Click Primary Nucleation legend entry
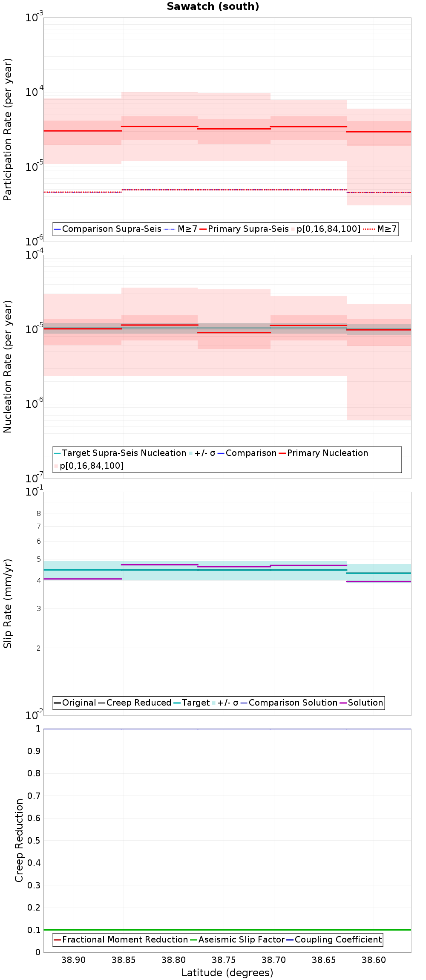The width and height of the screenshot is (426, 980). click(323, 453)
